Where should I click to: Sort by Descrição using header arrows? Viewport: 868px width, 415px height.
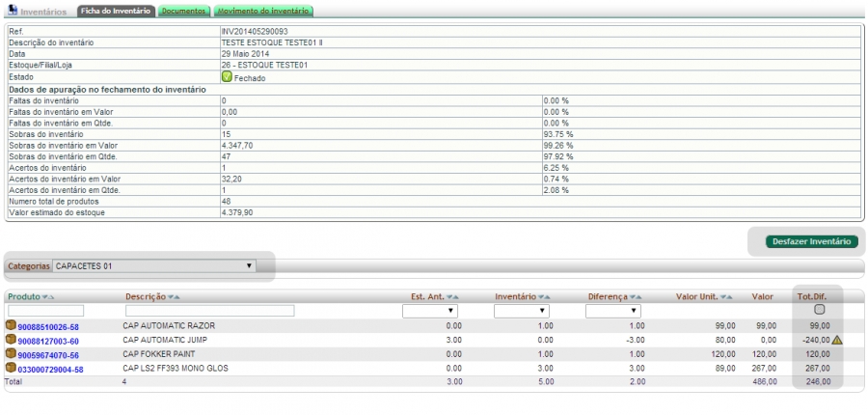click(175, 296)
